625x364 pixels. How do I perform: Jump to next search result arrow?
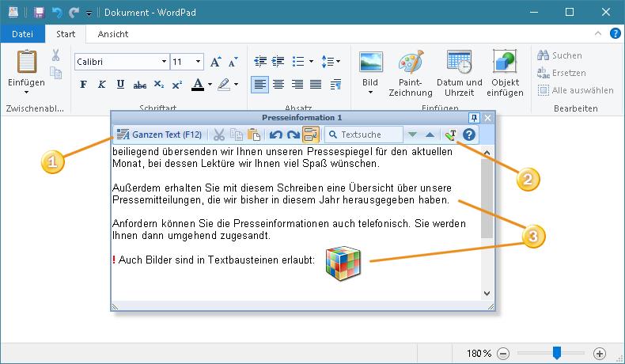412,135
